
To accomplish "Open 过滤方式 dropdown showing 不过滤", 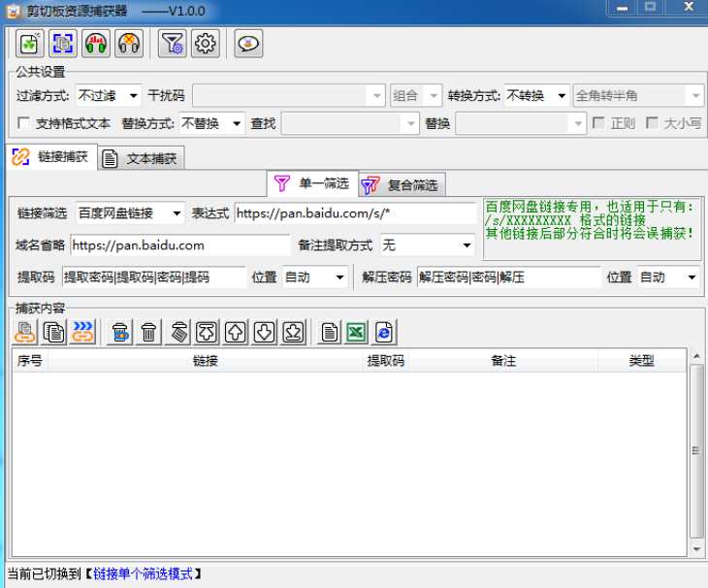I will coord(109,95).
